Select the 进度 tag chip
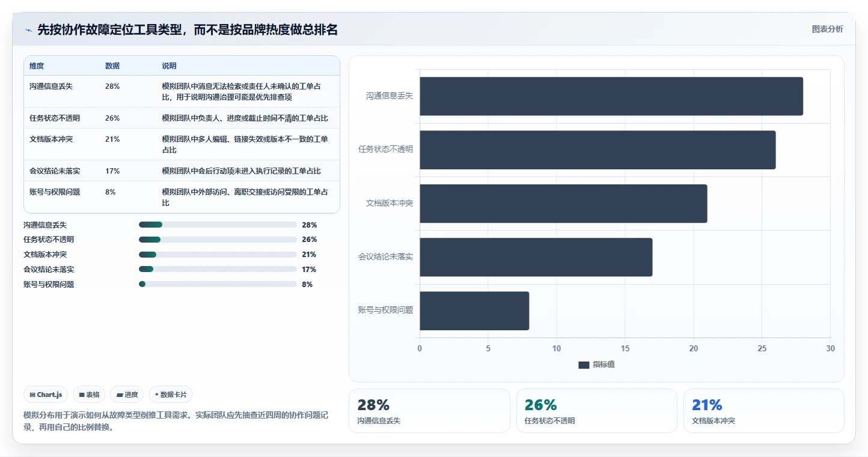This screenshot has width=868, height=457. [x=127, y=395]
